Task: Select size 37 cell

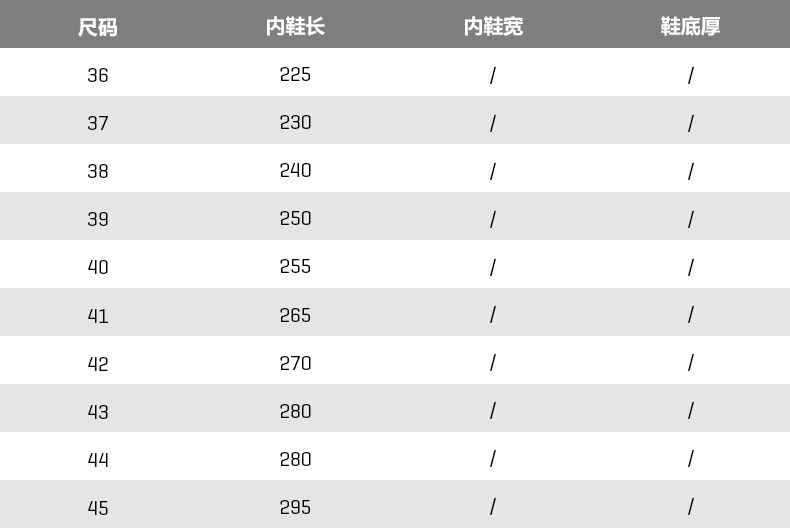Action: pyautogui.click(x=98, y=123)
